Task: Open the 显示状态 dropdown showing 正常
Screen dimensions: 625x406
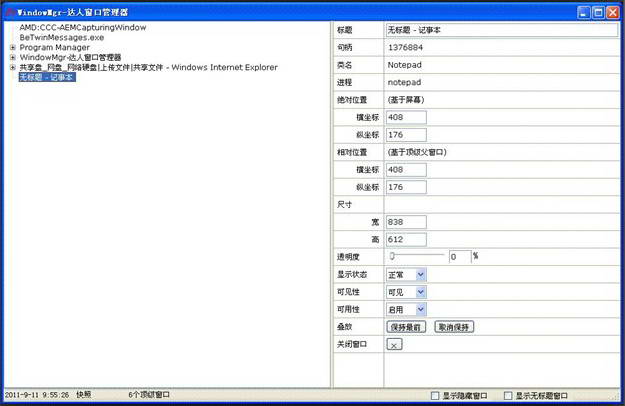Action: click(x=406, y=275)
